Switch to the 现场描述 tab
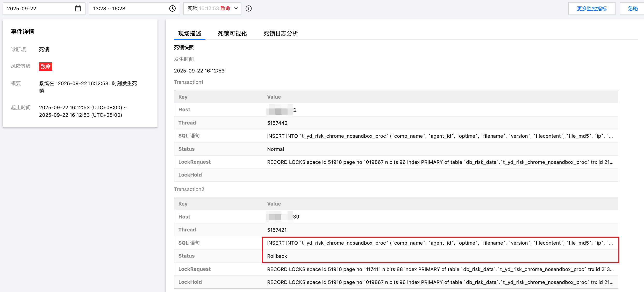644x292 pixels. point(190,33)
